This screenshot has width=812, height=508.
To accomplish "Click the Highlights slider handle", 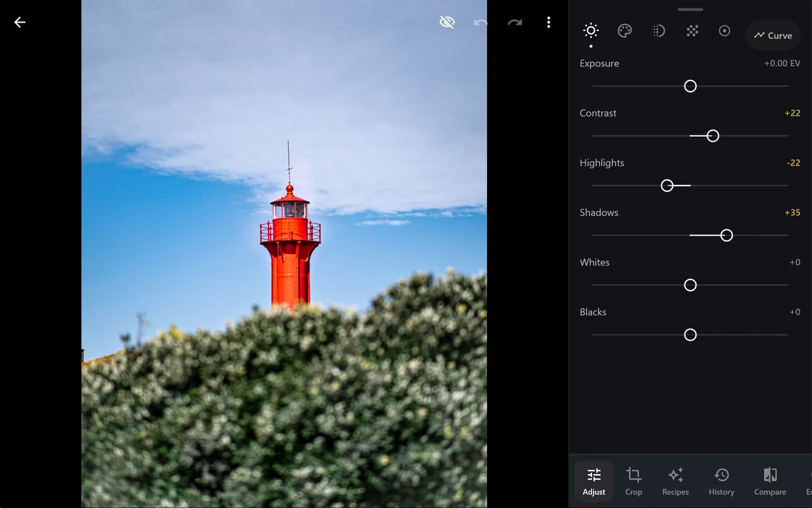I will pyautogui.click(x=667, y=186).
